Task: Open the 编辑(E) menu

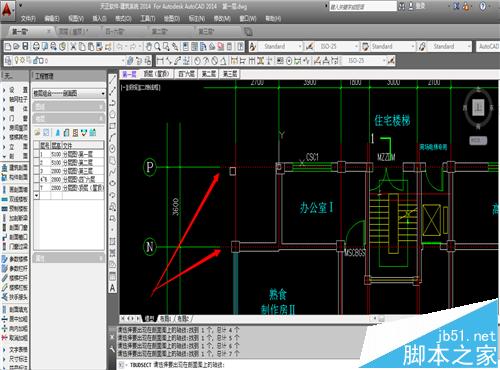Action: tap(52, 19)
